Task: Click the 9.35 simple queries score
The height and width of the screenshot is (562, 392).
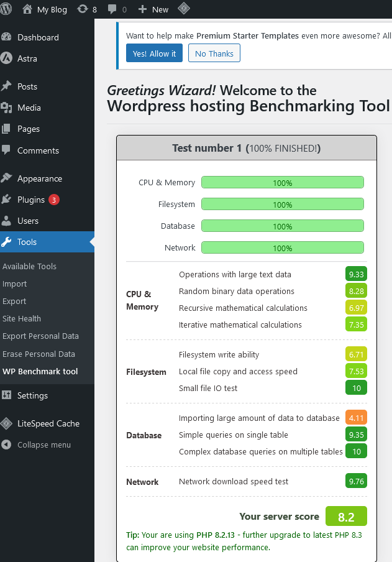Action: click(356, 435)
